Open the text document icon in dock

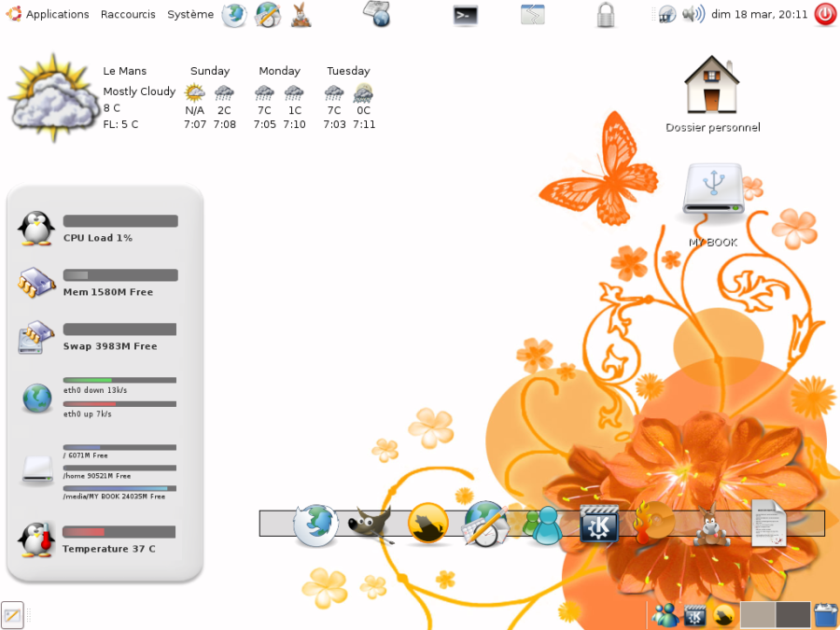pyautogui.click(x=769, y=523)
